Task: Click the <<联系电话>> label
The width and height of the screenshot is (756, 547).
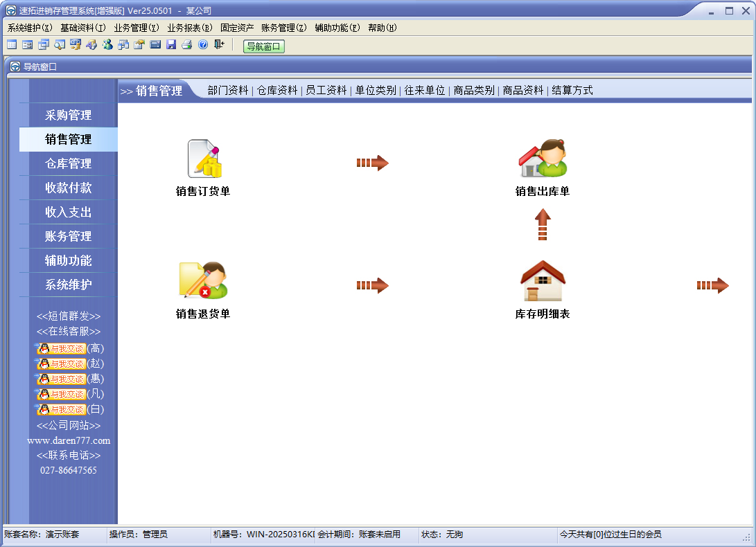Action: [69, 456]
